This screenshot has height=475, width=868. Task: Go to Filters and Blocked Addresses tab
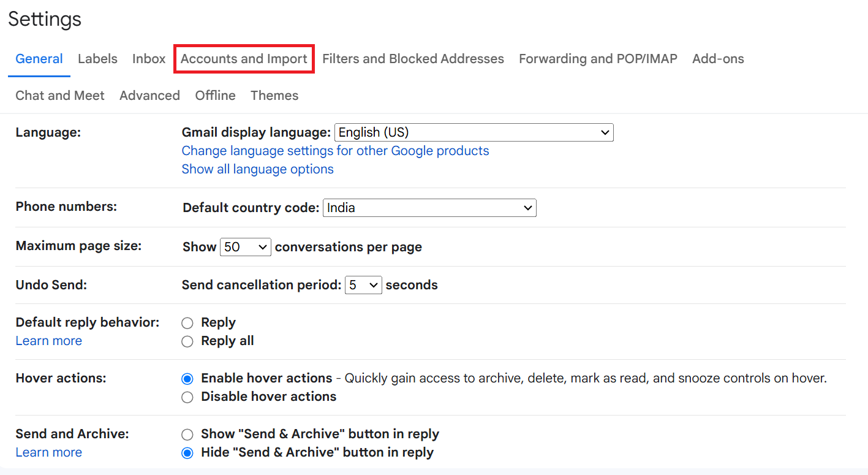tap(413, 59)
